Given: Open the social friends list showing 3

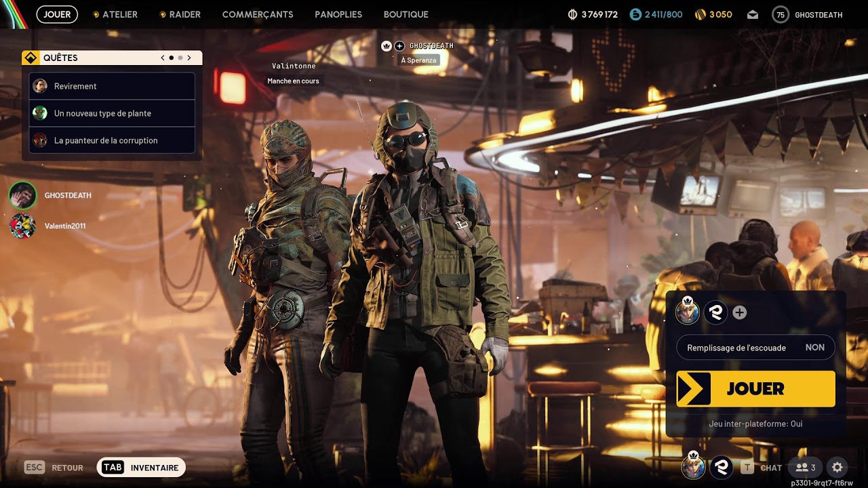Looking at the screenshot, I should tap(805, 468).
